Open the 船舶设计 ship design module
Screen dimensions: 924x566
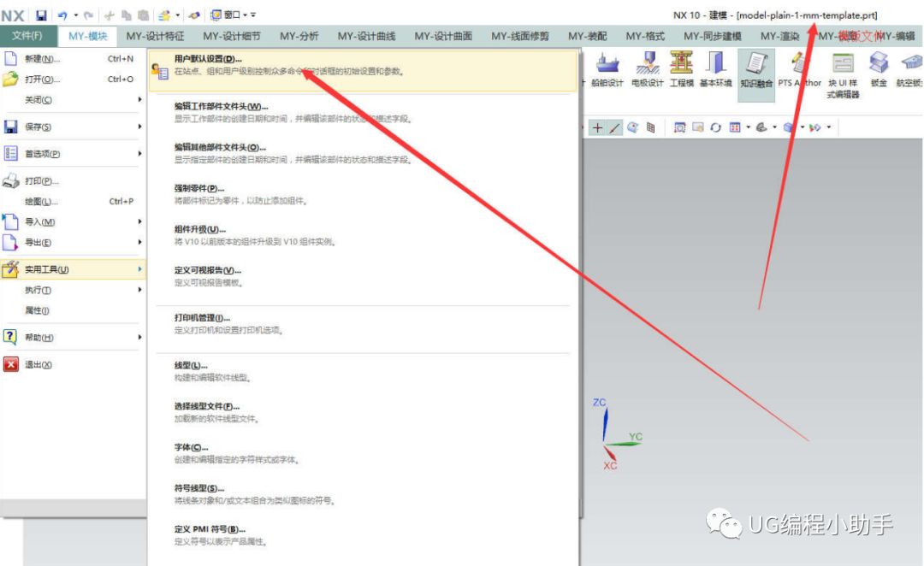pos(607,69)
